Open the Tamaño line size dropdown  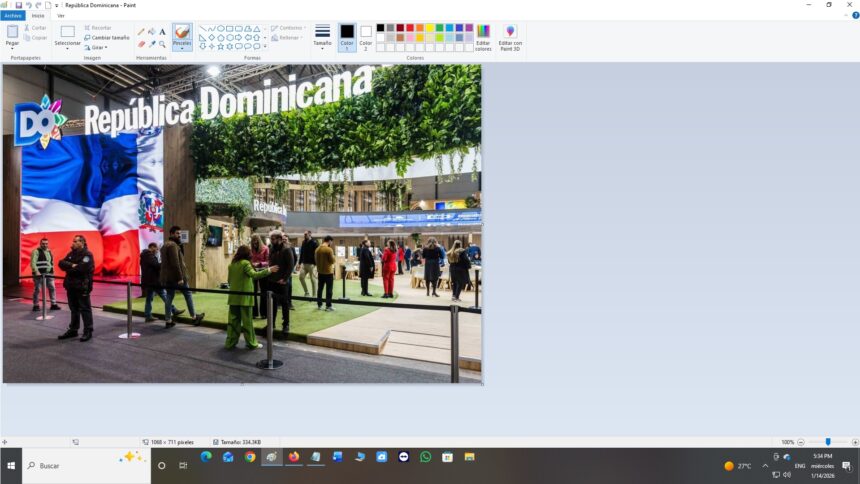click(322, 37)
